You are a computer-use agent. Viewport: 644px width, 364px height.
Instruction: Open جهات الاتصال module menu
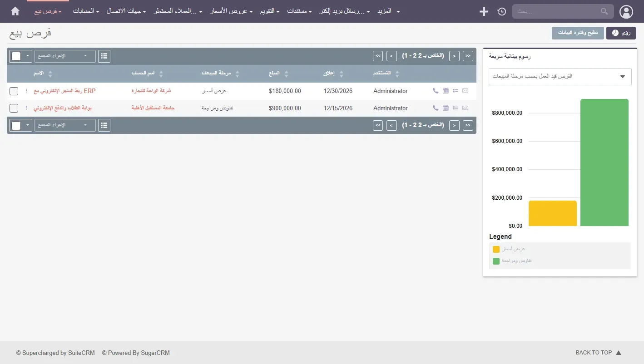pos(126,11)
